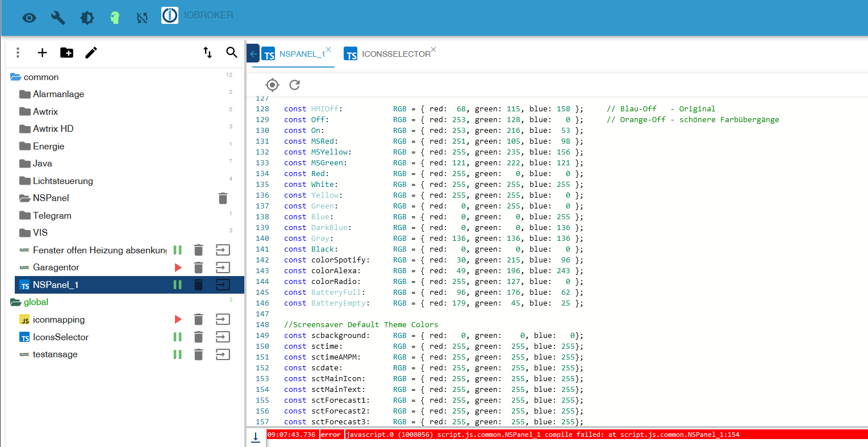Collapse the NSPanel folder
This screenshot has width=868, height=447.
click(24, 198)
